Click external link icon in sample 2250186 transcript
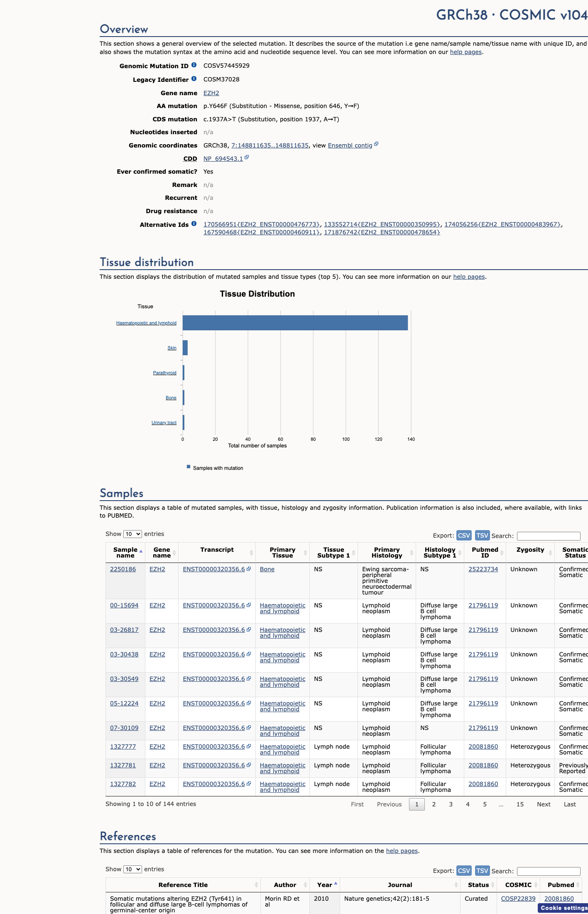588x914 pixels. pos(249,569)
